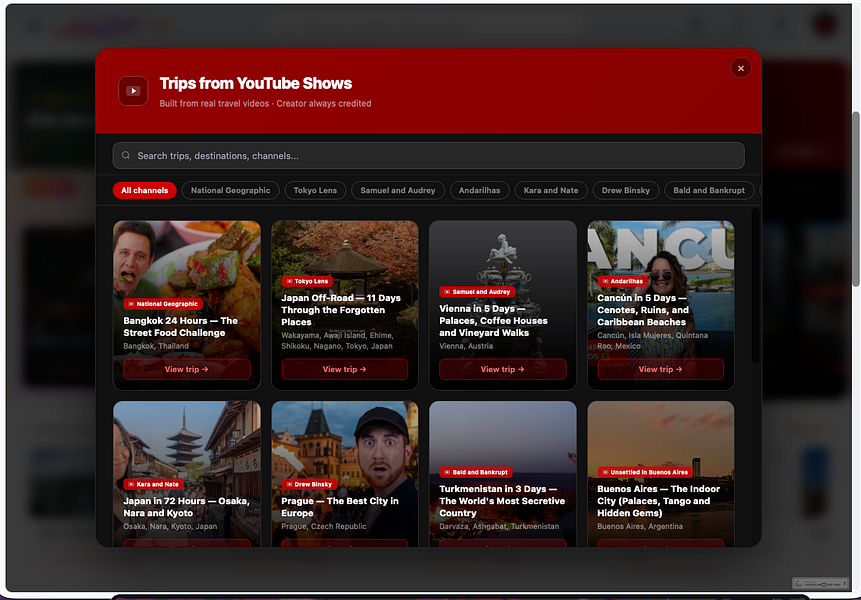Filter by Andarilhas channel
This screenshot has height=600, width=861.
(x=479, y=190)
